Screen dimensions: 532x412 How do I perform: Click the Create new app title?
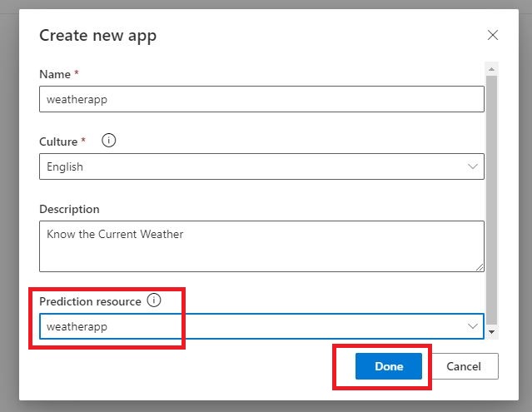tap(97, 35)
